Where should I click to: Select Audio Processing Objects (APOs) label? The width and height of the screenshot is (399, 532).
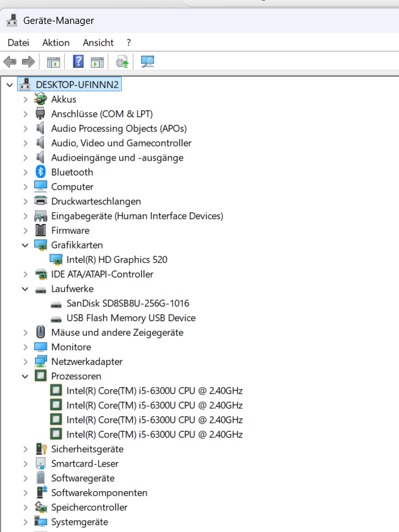coord(119,129)
